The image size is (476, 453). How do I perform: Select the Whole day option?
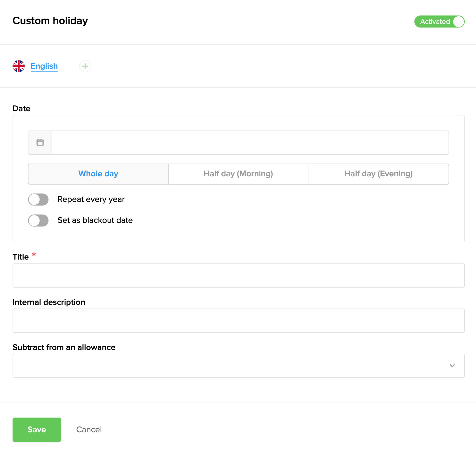pyautogui.click(x=98, y=174)
